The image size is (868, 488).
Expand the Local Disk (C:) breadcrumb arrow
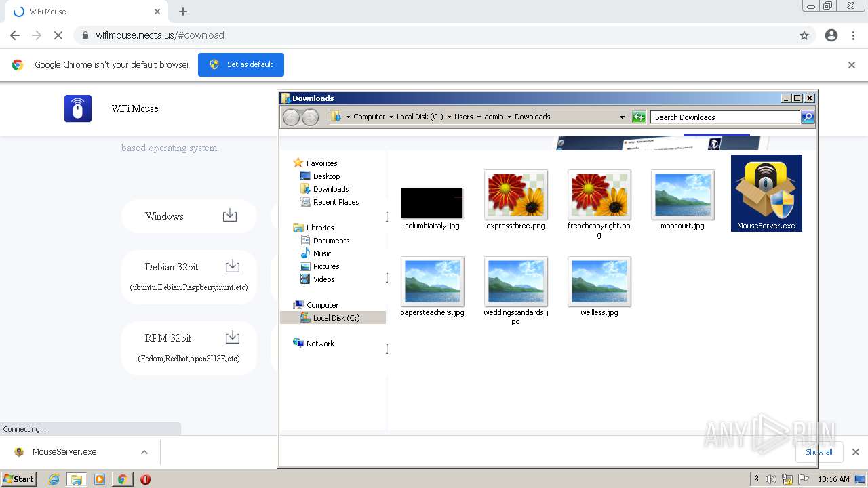(449, 117)
